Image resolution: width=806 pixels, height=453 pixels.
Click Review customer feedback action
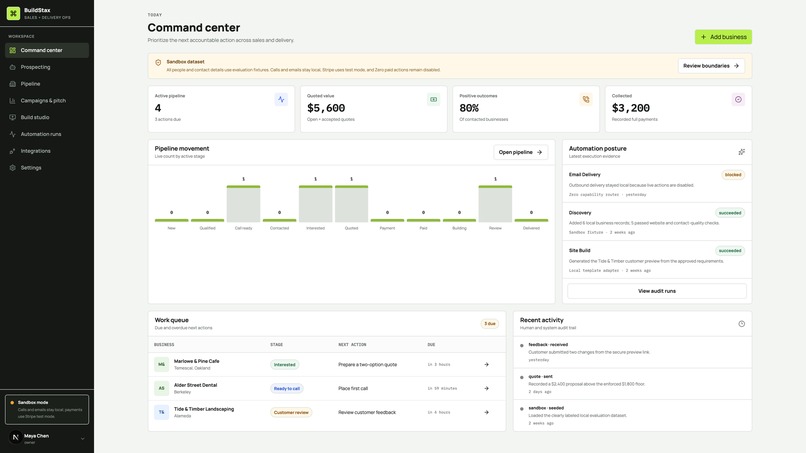click(367, 412)
